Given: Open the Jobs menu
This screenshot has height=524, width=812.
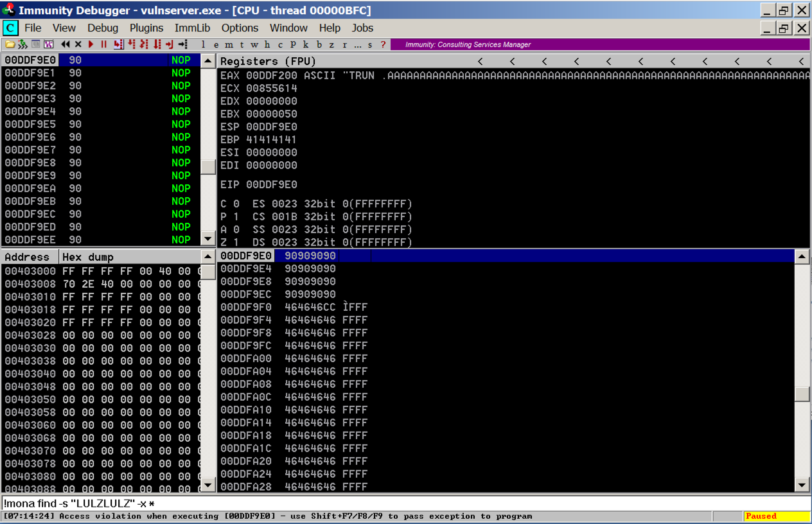Looking at the screenshot, I should click(362, 28).
